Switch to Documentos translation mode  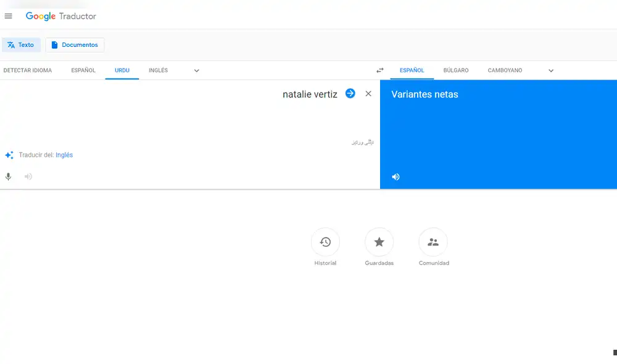pyautogui.click(x=75, y=45)
